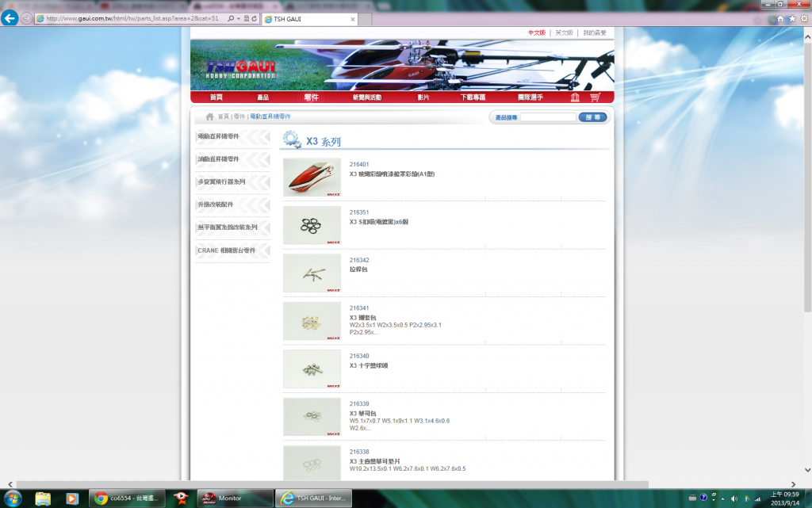Open 新聞與活動 in the red navigation bar
The height and width of the screenshot is (508, 812).
[x=367, y=97]
